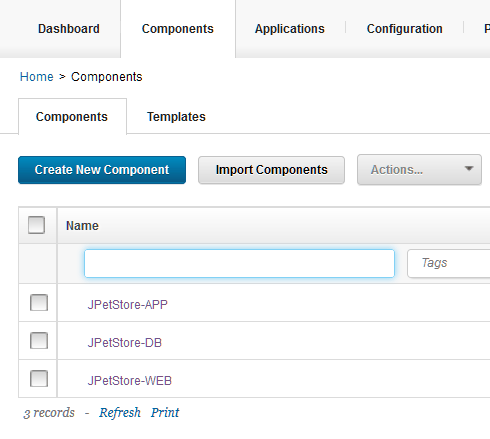
Task: Check the JPetStore-APP row checkbox
Action: tap(39, 303)
